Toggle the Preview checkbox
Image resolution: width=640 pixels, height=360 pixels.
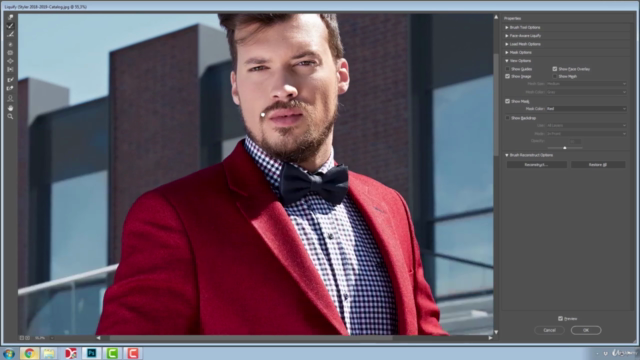tap(560, 318)
